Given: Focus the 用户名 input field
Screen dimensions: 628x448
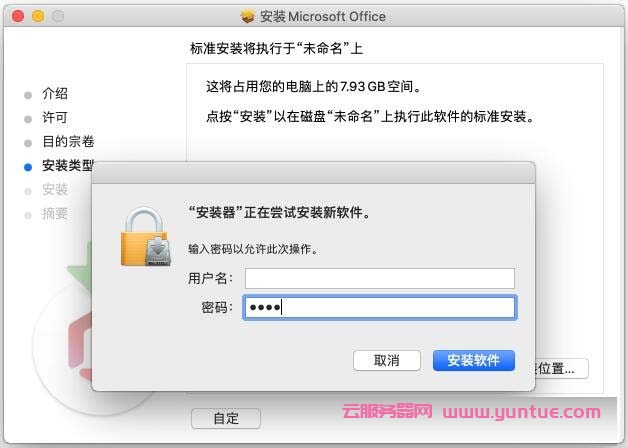Looking at the screenshot, I should [380, 278].
